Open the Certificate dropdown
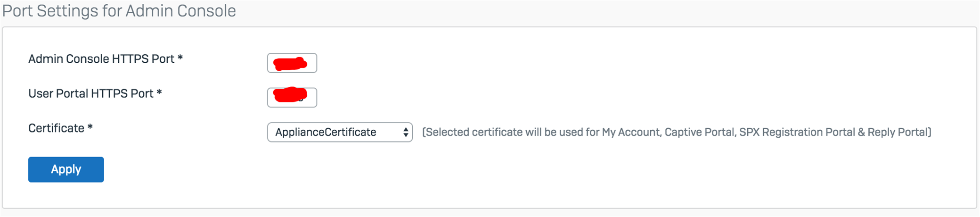The height and width of the screenshot is (217, 980). [339, 132]
